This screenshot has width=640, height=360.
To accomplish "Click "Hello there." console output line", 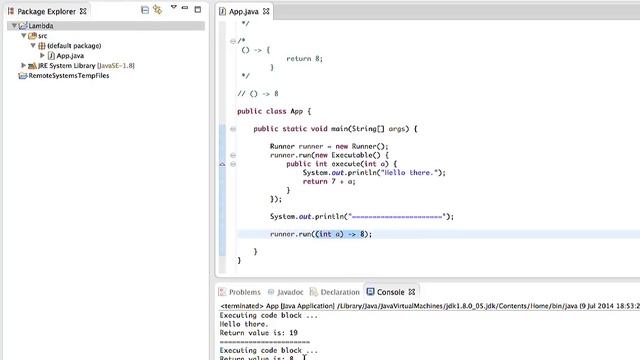I will (x=244, y=324).
